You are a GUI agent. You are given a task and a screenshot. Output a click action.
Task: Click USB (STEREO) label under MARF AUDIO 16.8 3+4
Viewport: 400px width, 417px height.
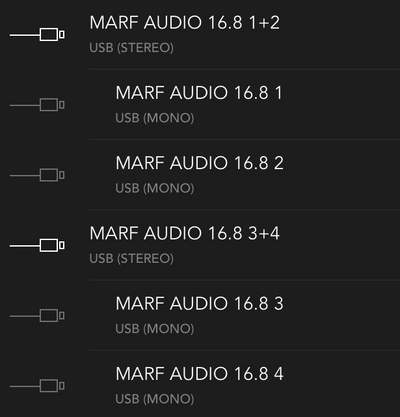(131, 258)
